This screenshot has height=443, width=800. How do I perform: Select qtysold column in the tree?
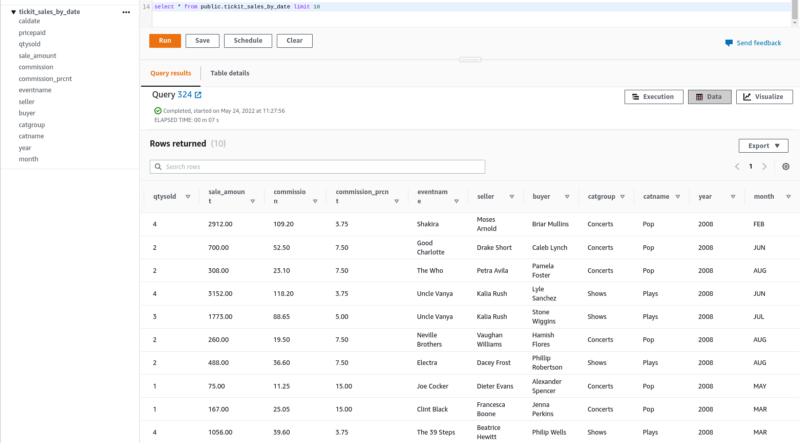tap(30, 44)
